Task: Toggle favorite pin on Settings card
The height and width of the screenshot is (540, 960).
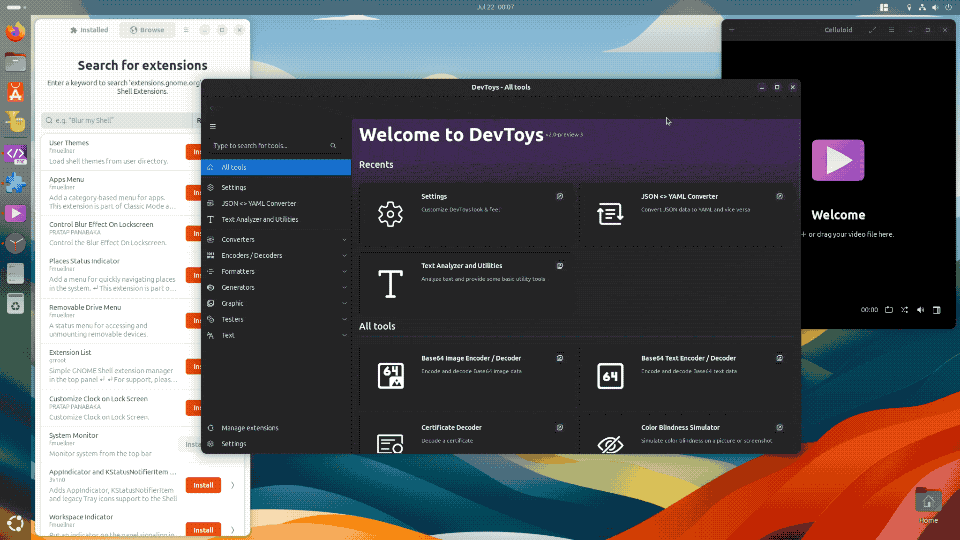Action: [560, 197]
